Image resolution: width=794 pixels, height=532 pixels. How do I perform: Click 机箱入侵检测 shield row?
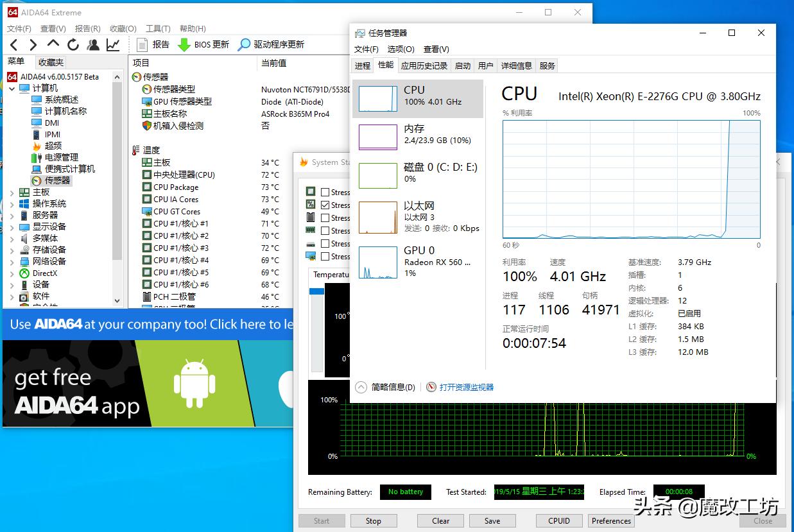[x=173, y=126]
